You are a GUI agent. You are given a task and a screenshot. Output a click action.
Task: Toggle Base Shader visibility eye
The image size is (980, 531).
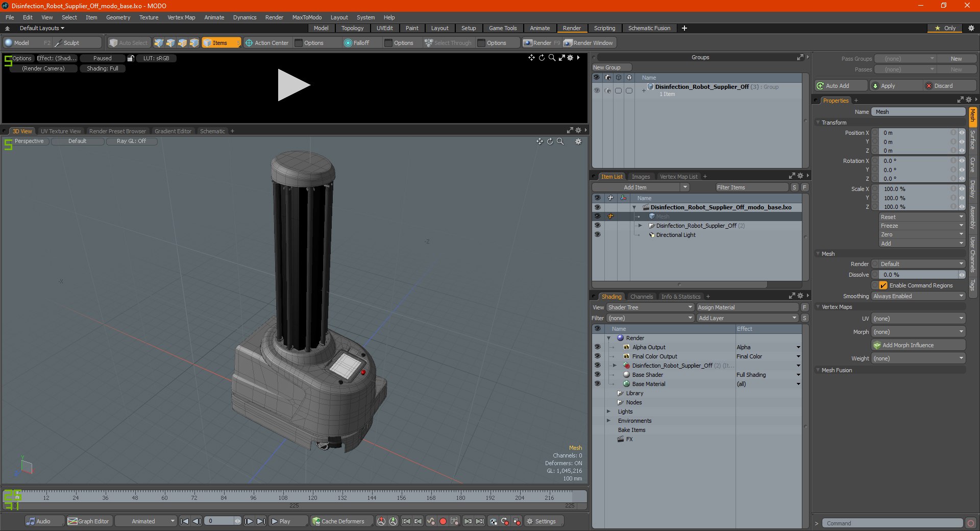coord(597,374)
